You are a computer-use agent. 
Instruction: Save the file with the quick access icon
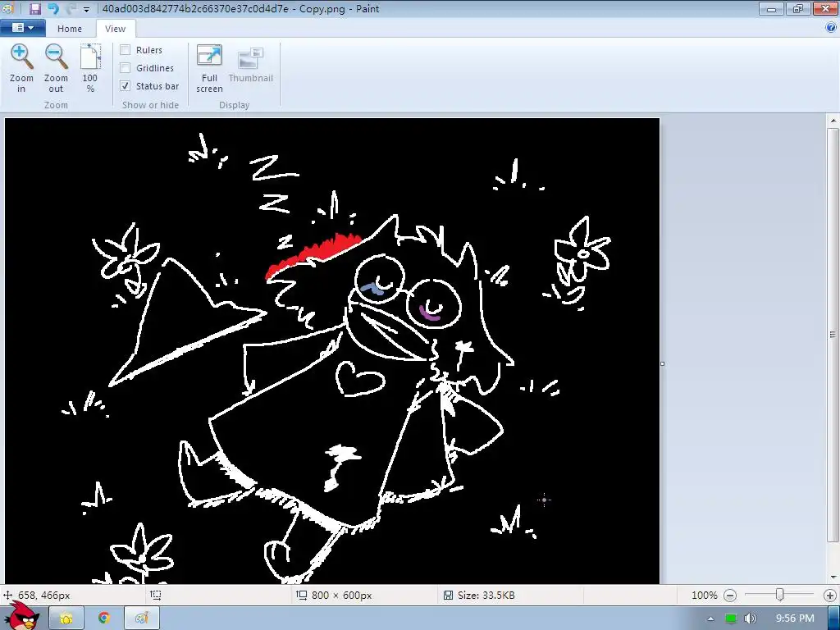pos(35,8)
